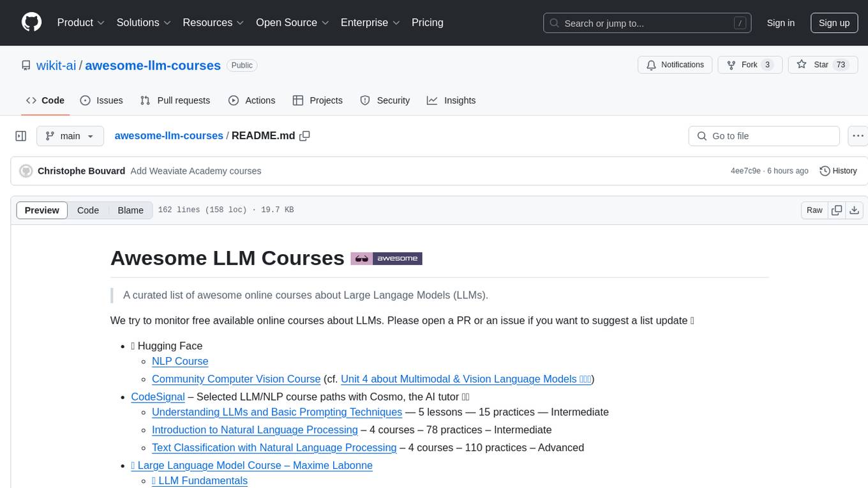Focus the Go to file input
Viewport: 868px width, 488px height.
point(764,136)
